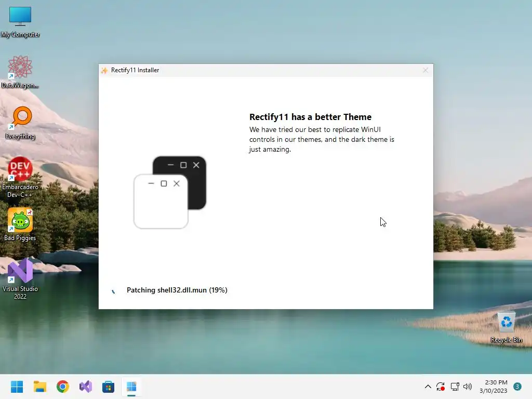
Task: Select the DataWagon desktop shortcut
Action: [x=20, y=72]
